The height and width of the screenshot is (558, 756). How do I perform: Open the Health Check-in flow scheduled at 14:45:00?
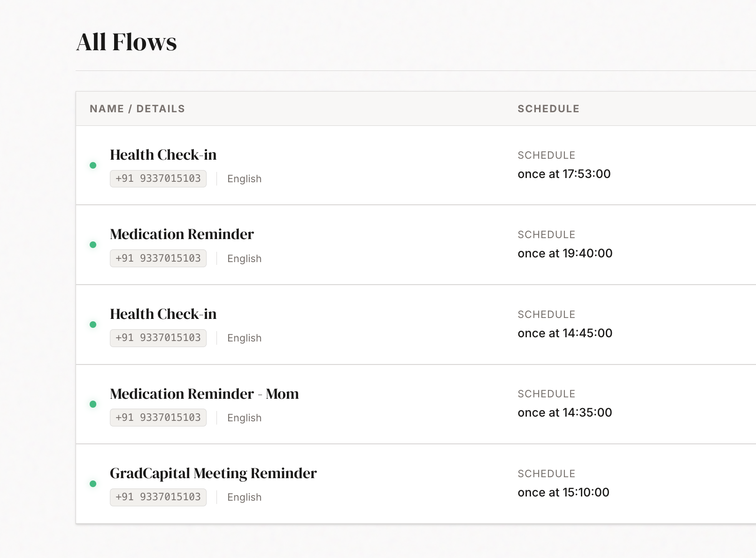(163, 314)
